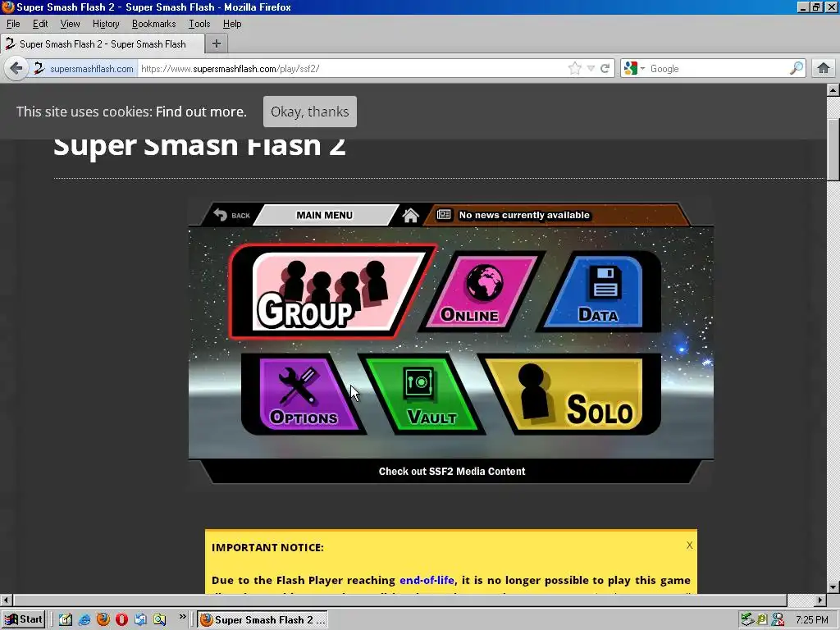Click the Firefox home button
This screenshot has width=840, height=630.
point(824,68)
